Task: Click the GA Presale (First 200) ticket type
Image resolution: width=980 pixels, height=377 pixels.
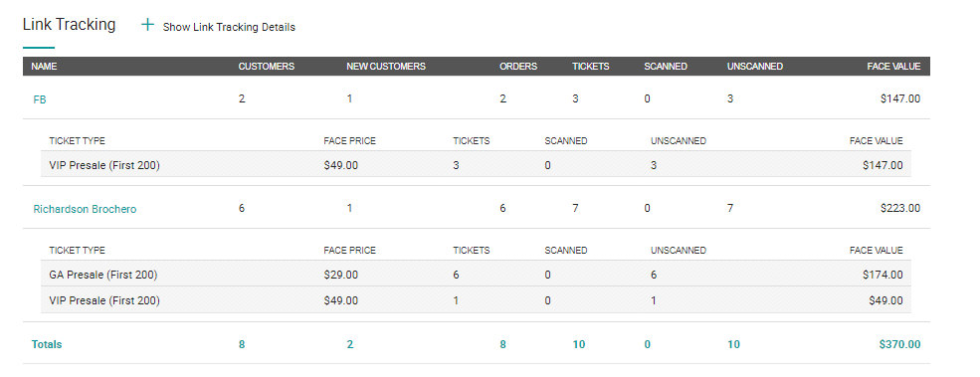Action: tap(103, 275)
